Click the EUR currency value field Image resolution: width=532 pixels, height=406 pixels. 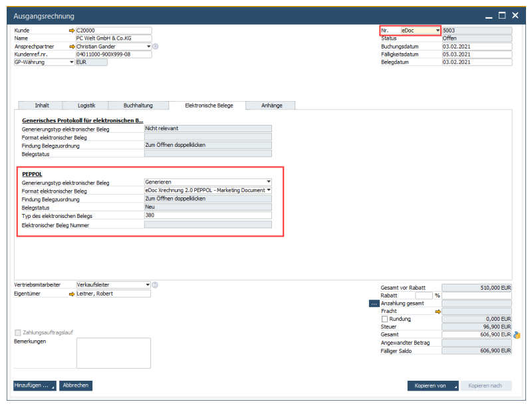click(92, 62)
